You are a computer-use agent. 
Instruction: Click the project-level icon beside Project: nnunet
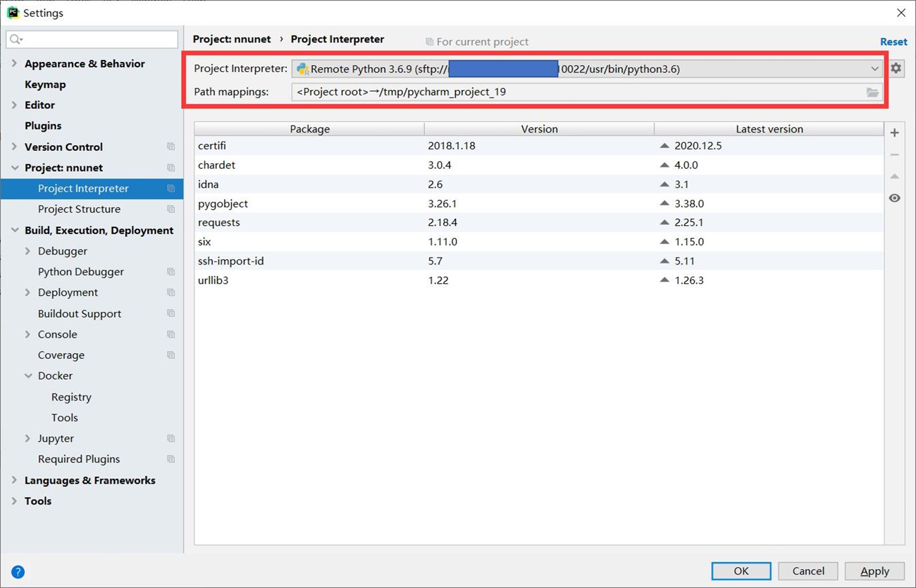point(171,167)
